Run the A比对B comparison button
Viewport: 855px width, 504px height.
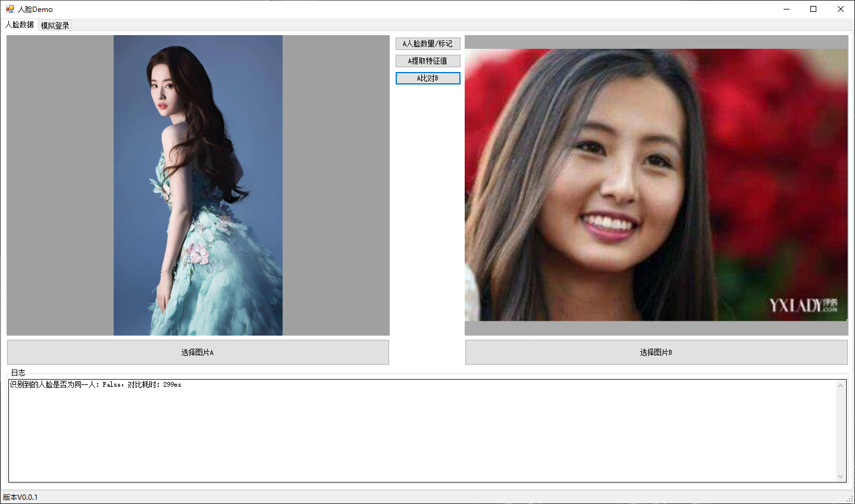pyautogui.click(x=428, y=78)
